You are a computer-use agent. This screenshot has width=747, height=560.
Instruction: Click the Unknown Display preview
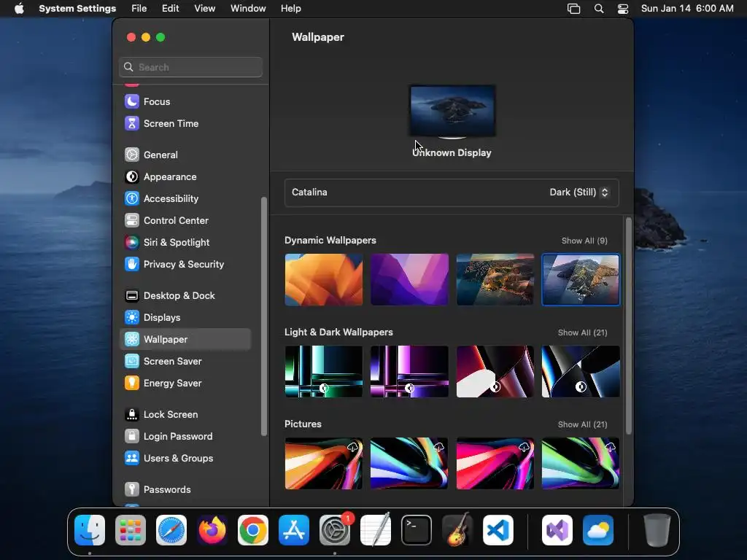click(x=452, y=112)
